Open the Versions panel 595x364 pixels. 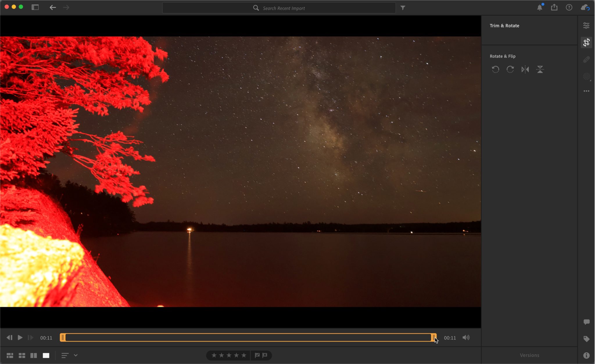529,355
